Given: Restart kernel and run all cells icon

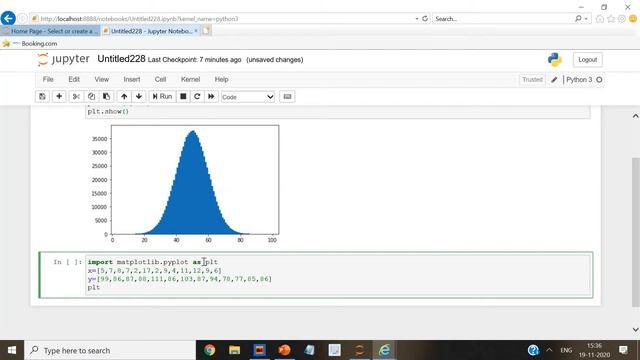Looking at the screenshot, I should [211, 97].
